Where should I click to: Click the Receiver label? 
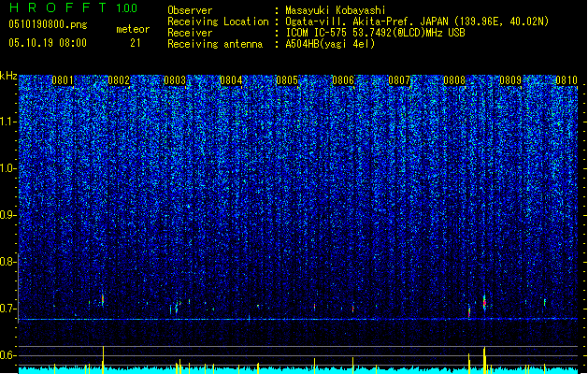click(190, 33)
